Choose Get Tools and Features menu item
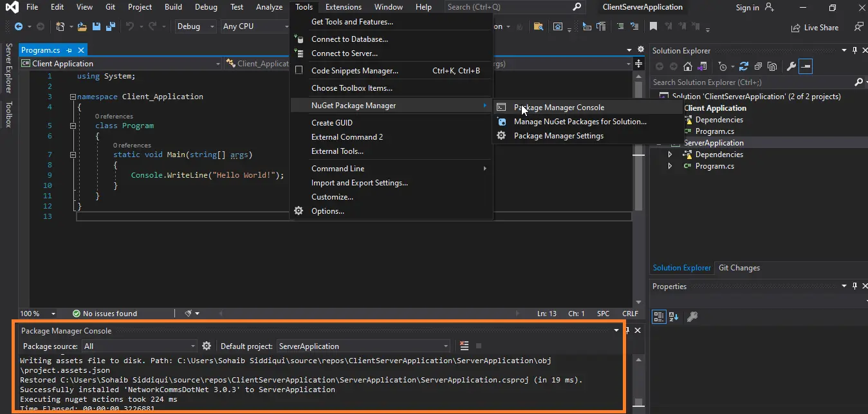 [x=352, y=22]
